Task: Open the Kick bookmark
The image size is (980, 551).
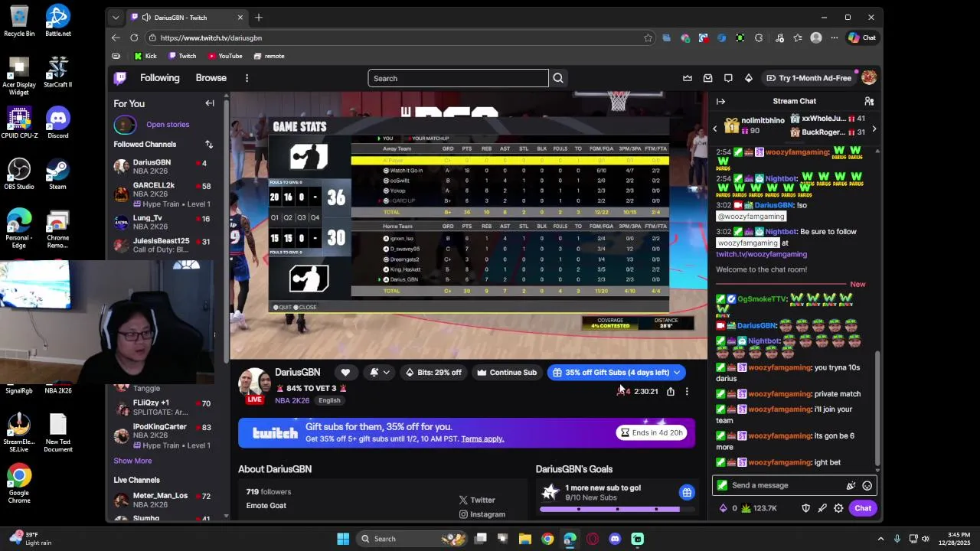Action: 145,56
